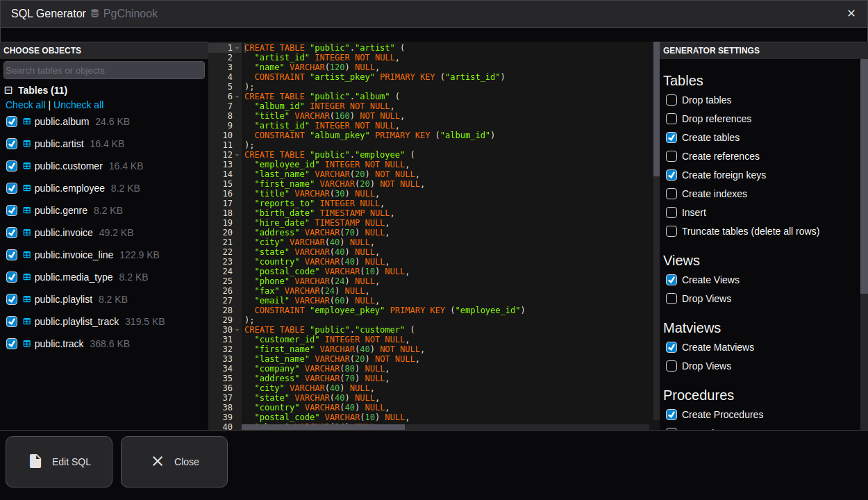Click the table icon for public.track
This screenshot has width=868, height=500.
(27, 344)
